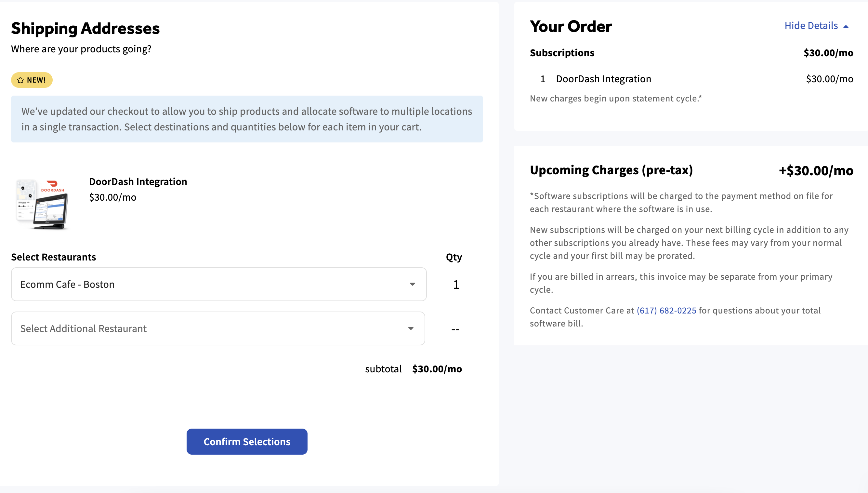Click the DoorDash Integration product image
868x493 pixels.
[42, 205]
